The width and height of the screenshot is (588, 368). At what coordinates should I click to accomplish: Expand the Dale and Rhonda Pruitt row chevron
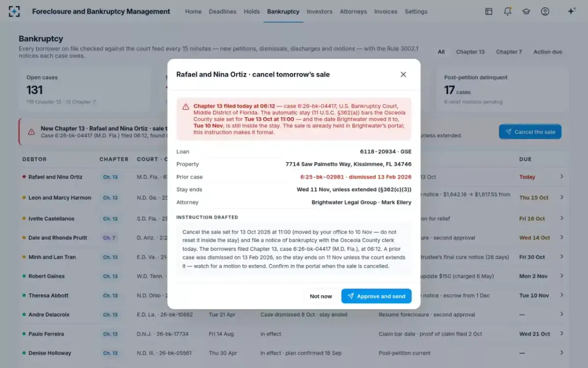(562, 237)
